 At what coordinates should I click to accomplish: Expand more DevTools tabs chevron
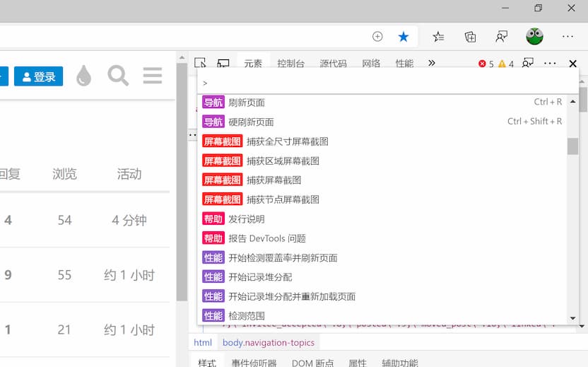click(x=432, y=63)
